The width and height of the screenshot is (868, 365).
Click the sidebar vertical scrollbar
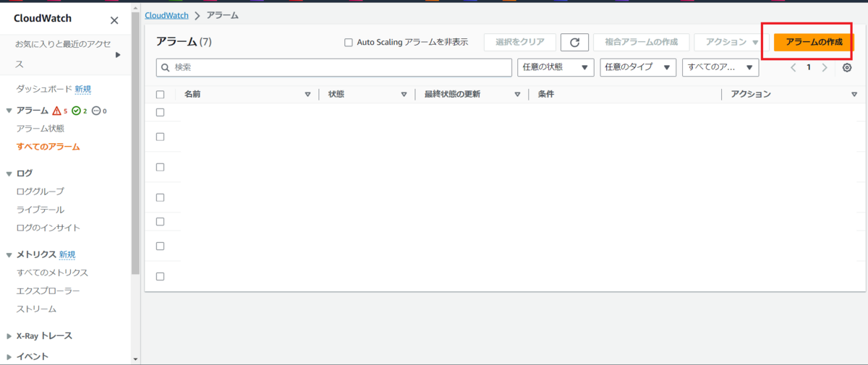(x=135, y=142)
